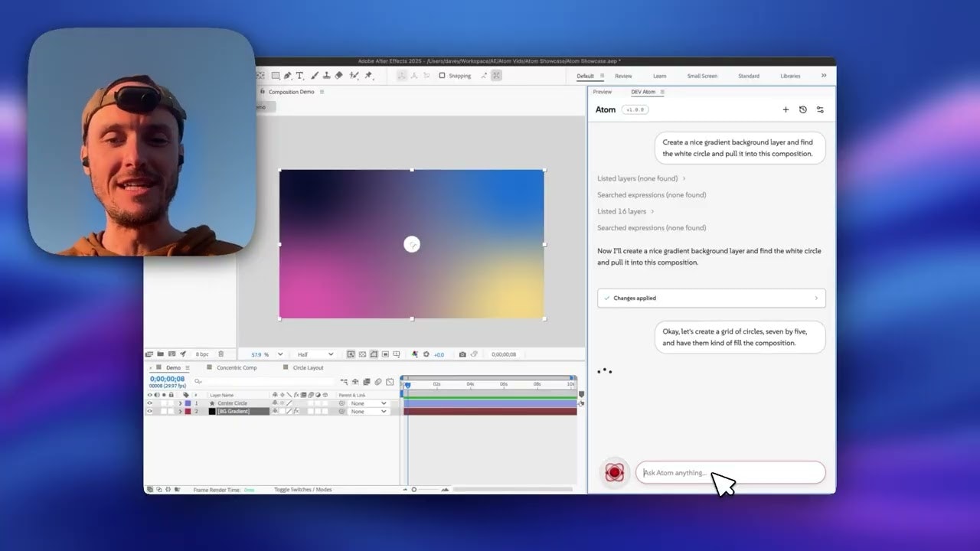
Task: Click the timeline layer search field
Action: point(264,381)
